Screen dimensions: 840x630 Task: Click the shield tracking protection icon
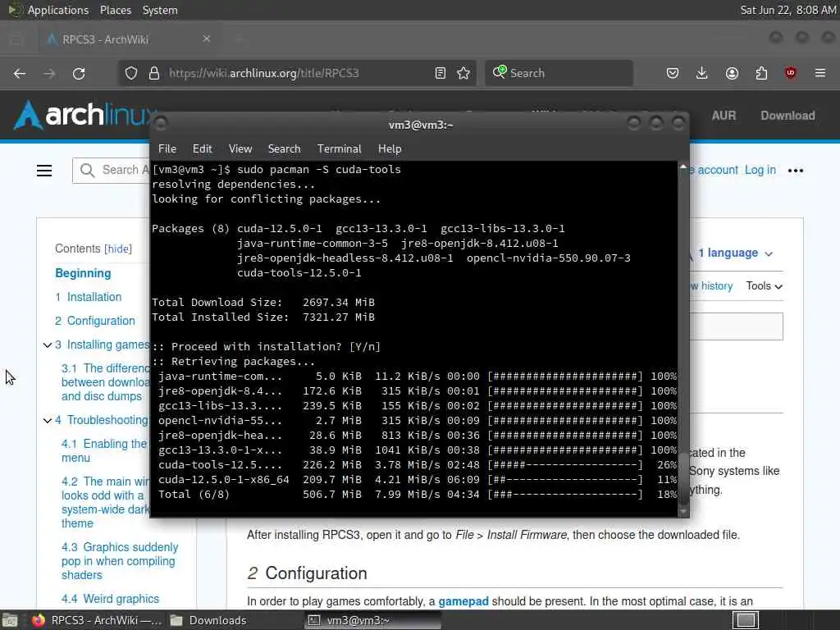click(130, 73)
